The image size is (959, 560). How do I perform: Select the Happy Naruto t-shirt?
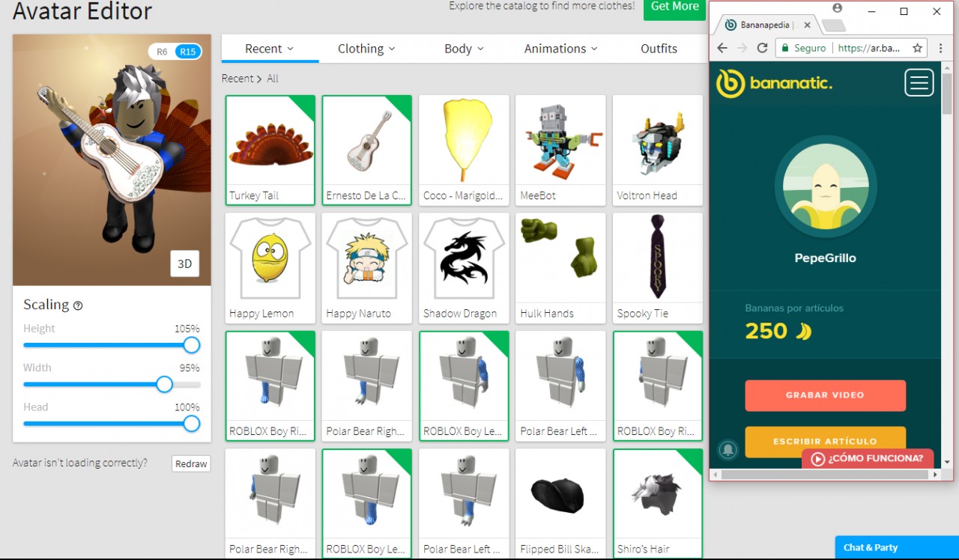(367, 268)
